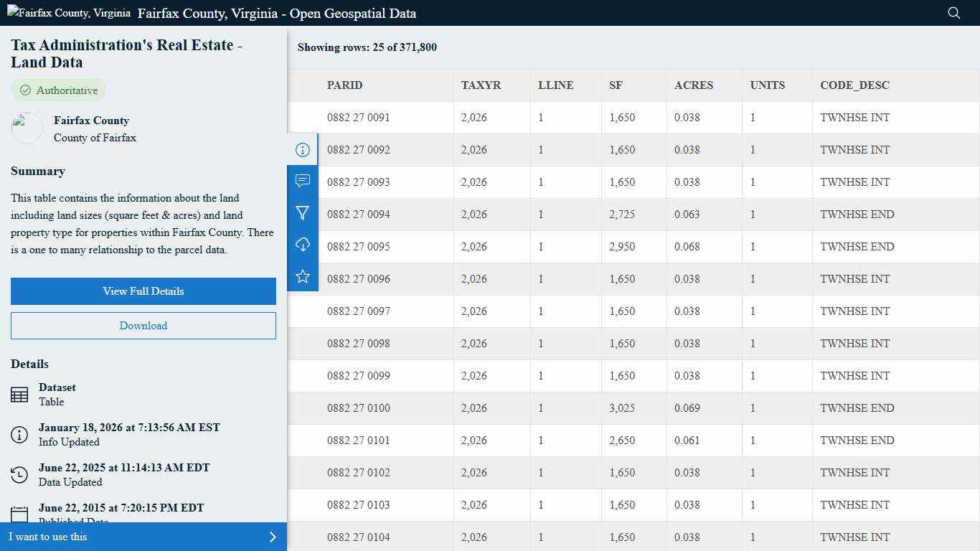Open the Fairfax County provider profile
The width and height of the screenshot is (980, 551).
click(x=91, y=121)
